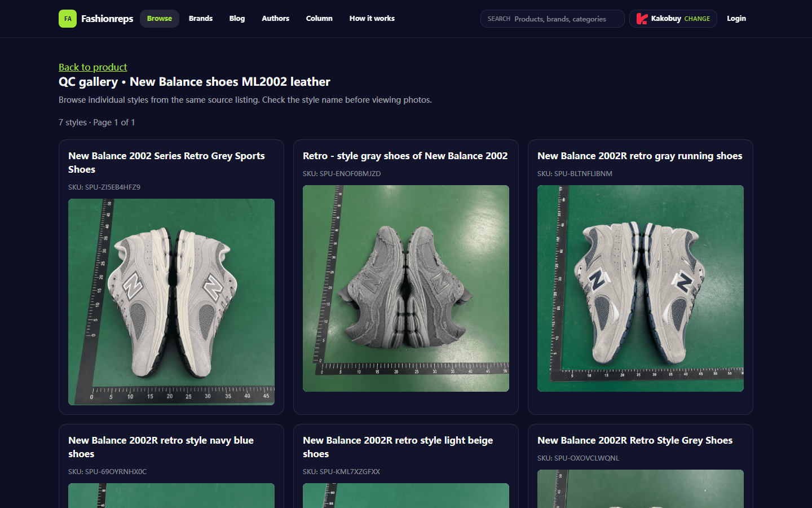Viewport: 812px width, 508px height.
Task: Open New Balance 2002R retro gray running shoes title
Action: click(x=640, y=156)
